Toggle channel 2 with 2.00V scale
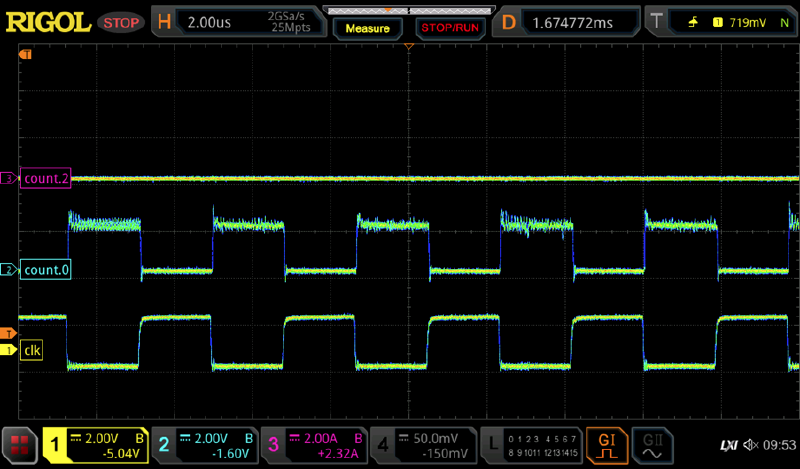This screenshot has width=800, height=469. pos(205,443)
